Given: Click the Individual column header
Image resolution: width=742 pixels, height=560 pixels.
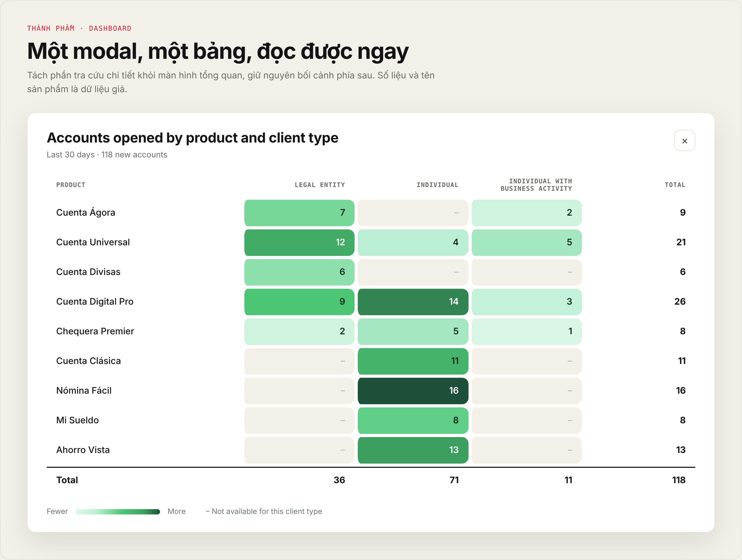Looking at the screenshot, I should (x=438, y=185).
